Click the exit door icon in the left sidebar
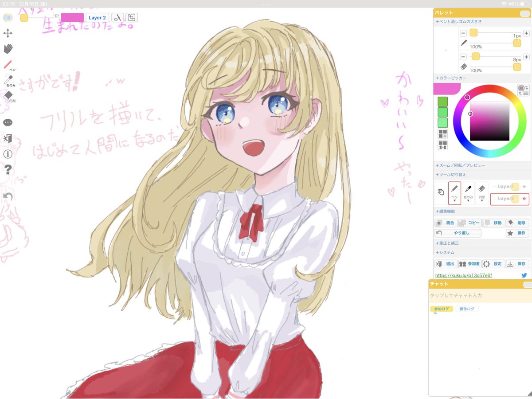The width and height of the screenshot is (532, 399). [8, 138]
